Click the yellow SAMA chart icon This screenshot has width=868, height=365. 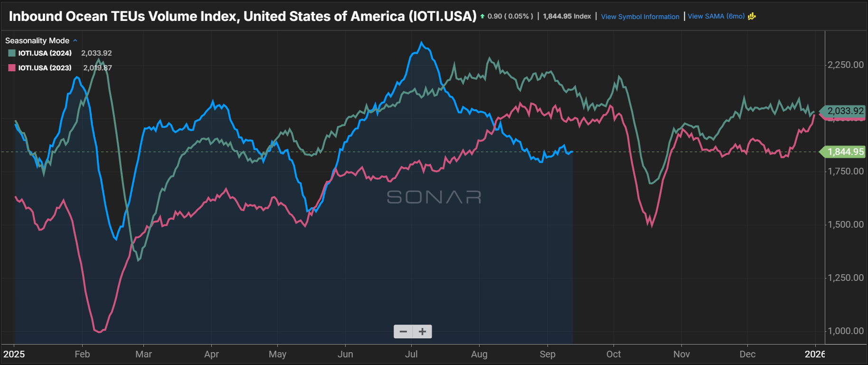(x=752, y=16)
